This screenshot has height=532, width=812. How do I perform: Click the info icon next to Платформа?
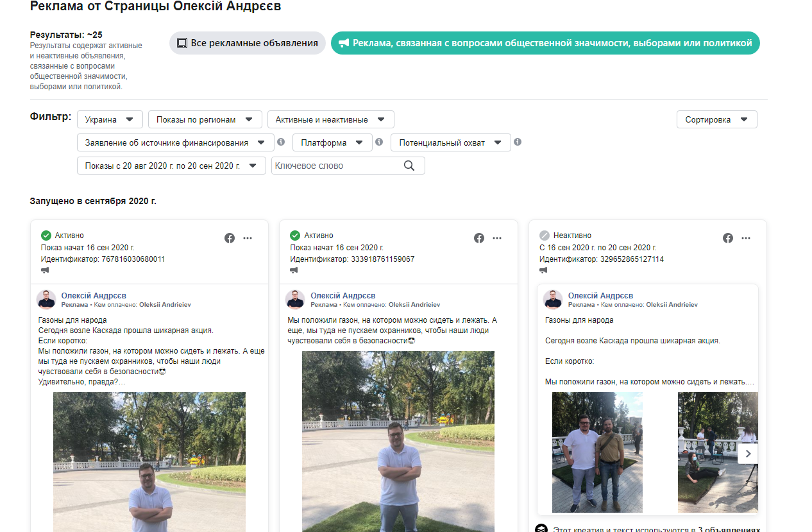[379, 142]
